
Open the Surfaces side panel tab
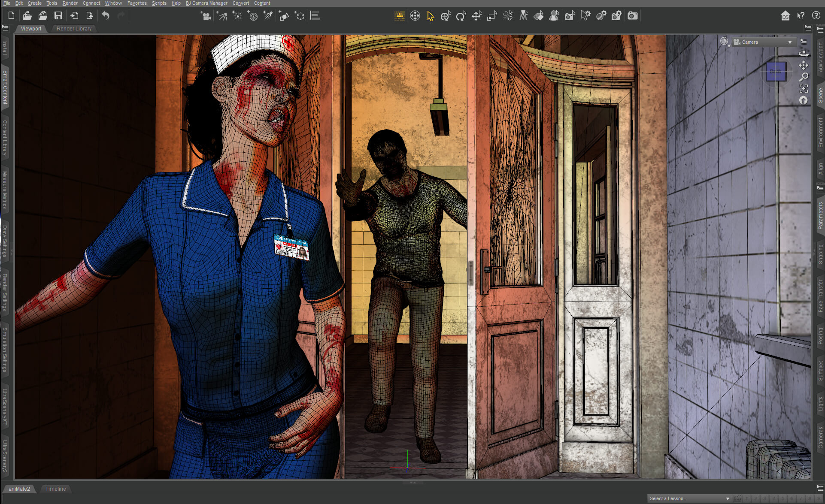pos(820,370)
